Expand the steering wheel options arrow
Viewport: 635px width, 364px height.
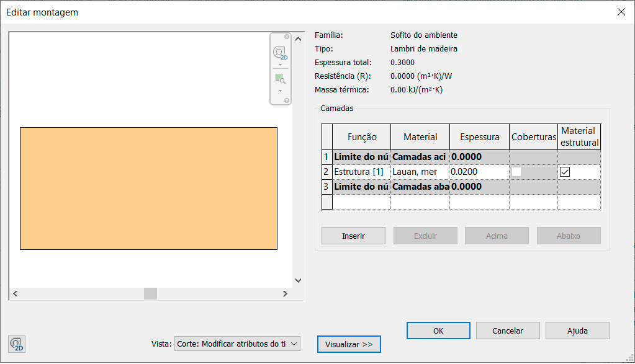(280, 64)
